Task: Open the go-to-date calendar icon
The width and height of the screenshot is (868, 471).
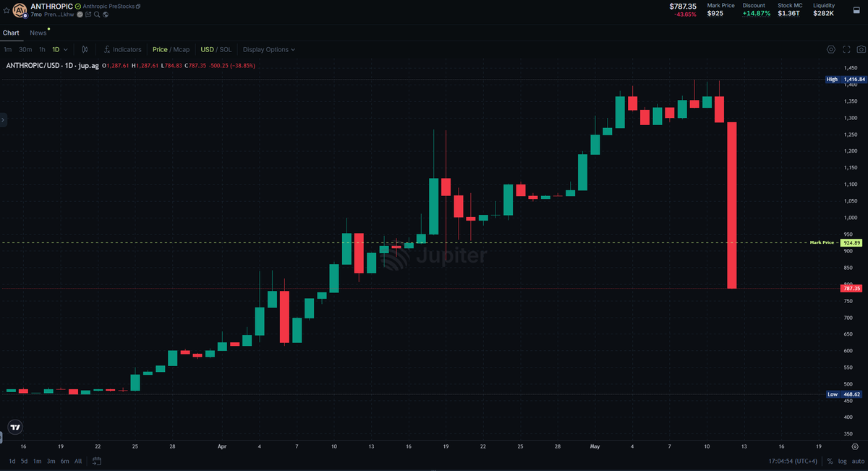Action: click(97, 461)
